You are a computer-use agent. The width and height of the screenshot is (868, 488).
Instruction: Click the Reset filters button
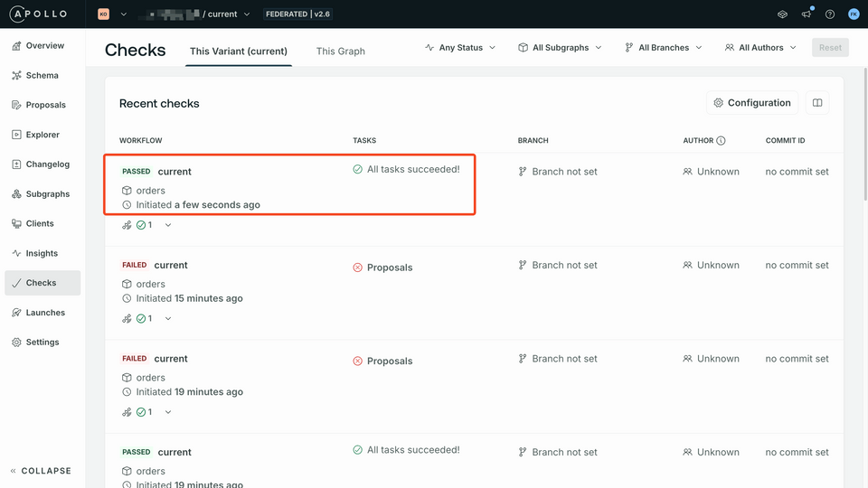coord(830,48)
